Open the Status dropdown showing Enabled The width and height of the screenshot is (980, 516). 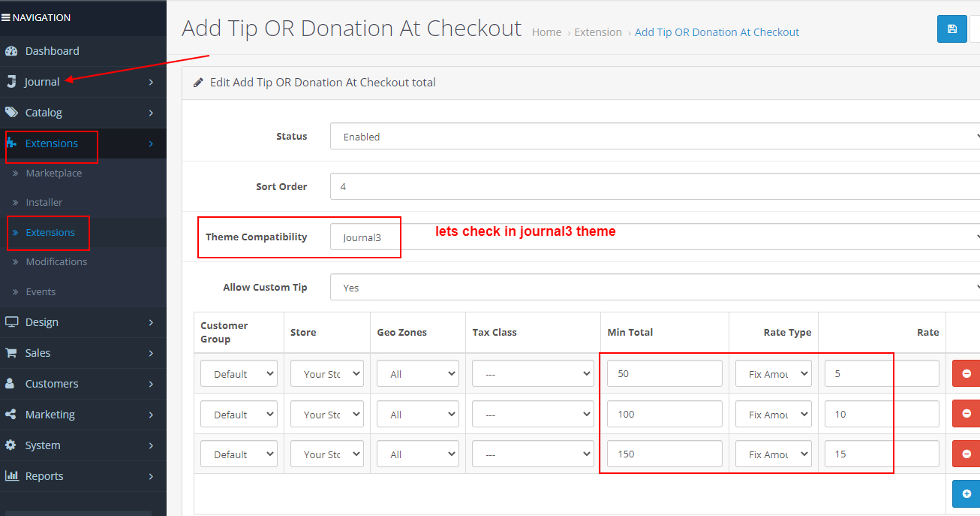[x=653, y=136]
